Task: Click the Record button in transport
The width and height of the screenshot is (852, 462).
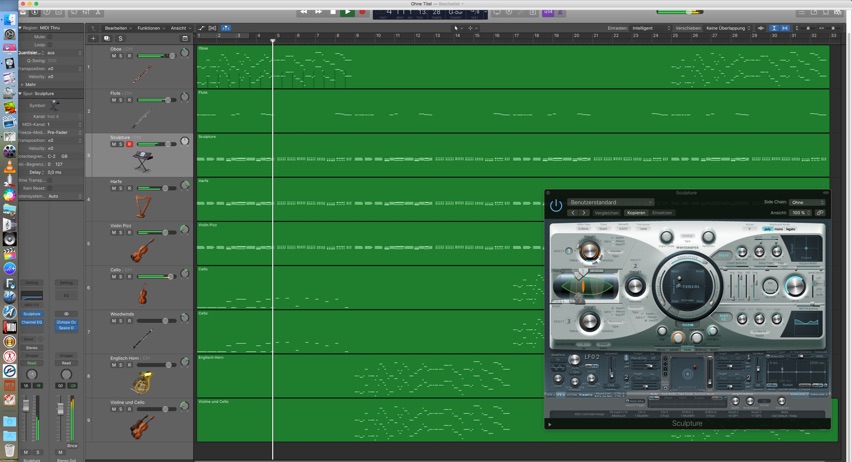Action: click(362, 12)
